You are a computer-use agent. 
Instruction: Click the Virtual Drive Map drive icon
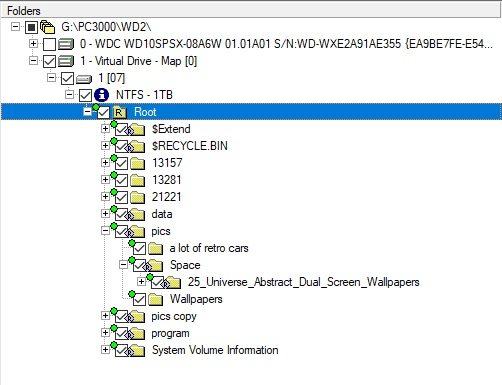coord(66,61)
